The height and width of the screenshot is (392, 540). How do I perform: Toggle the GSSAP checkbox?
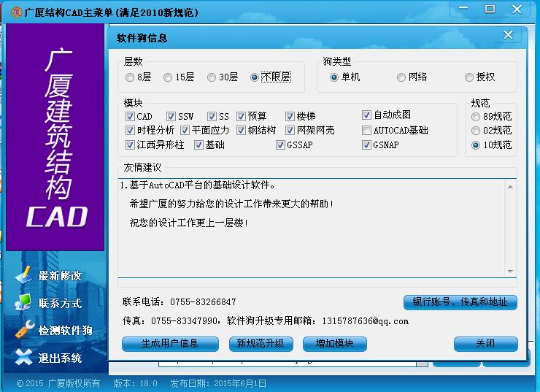coord(280,145)
